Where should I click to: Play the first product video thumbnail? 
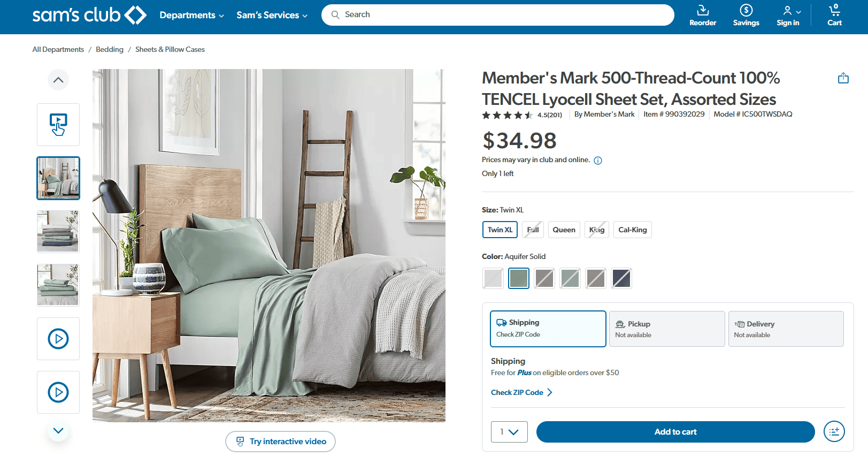[58, 339]
